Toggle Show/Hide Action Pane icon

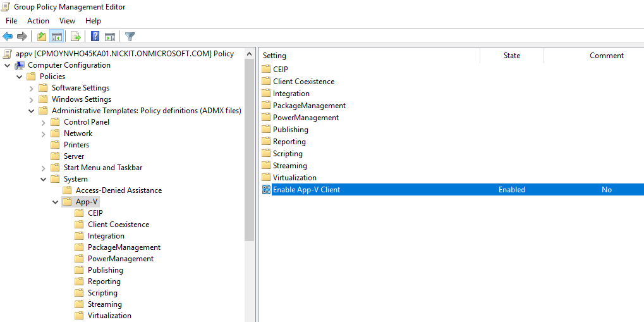[109, 37]
